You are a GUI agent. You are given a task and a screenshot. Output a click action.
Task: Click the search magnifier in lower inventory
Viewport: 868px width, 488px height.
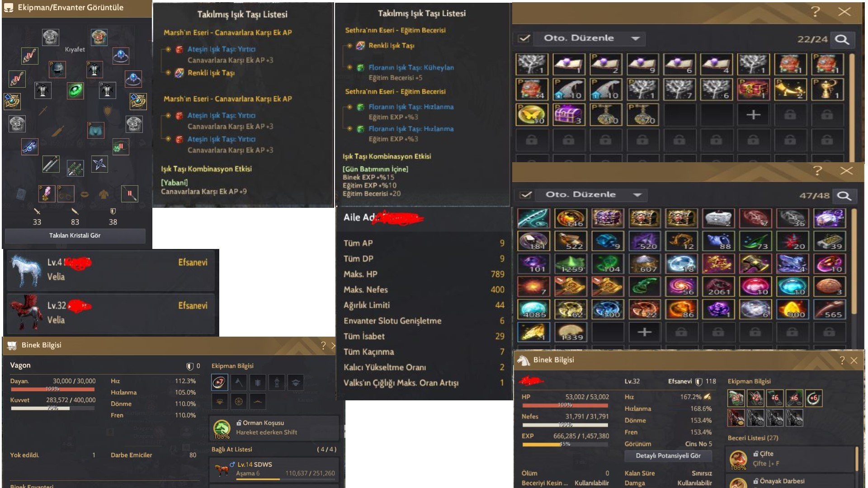click(x=844, y=196)
